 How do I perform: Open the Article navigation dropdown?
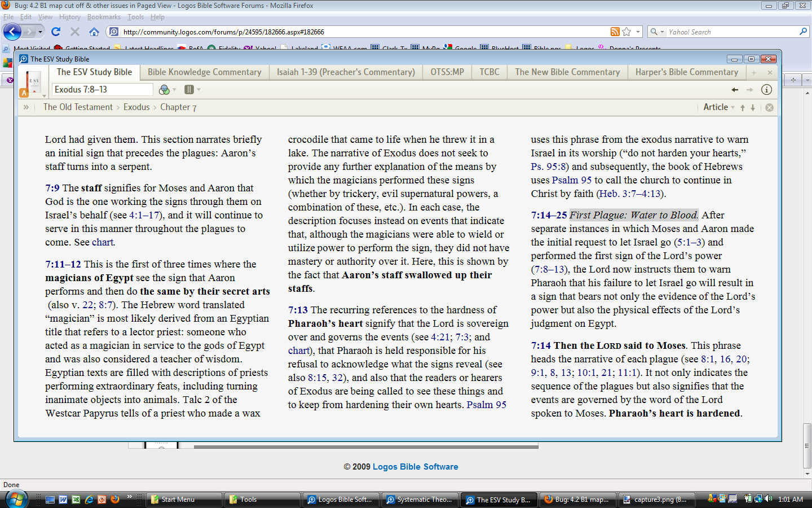pos(719,107)
